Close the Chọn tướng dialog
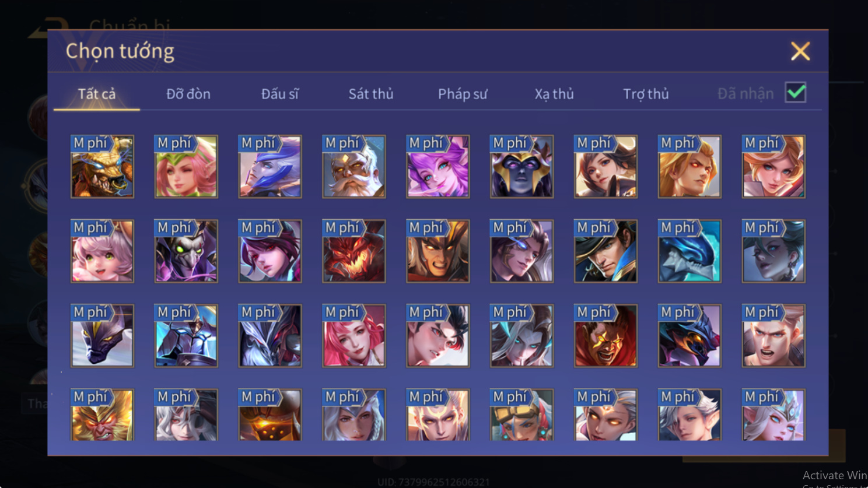The width and height of the screenshot is (868, 488). point(800,51)
